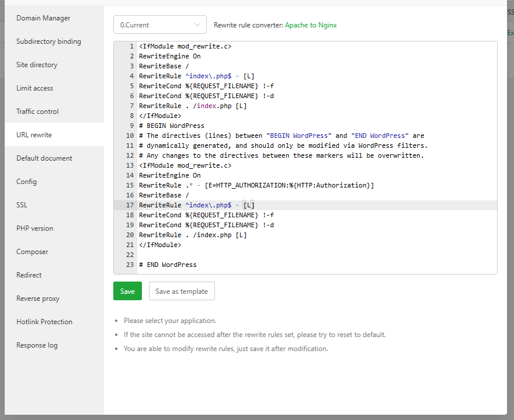
Task: Open the 0.Current template dropdown
Action: (159, 25)
